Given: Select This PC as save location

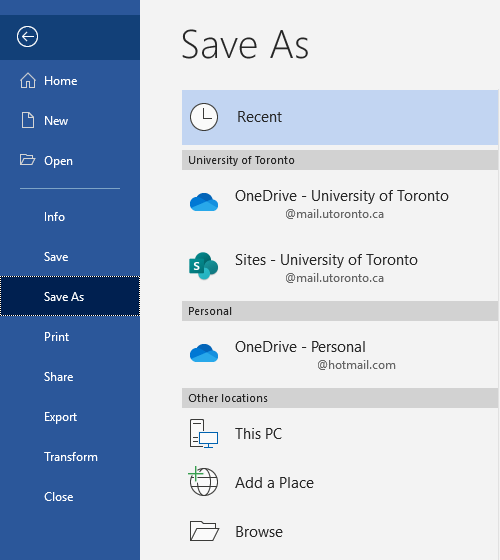Looking at the screenshot, I should tap(258, 434).
